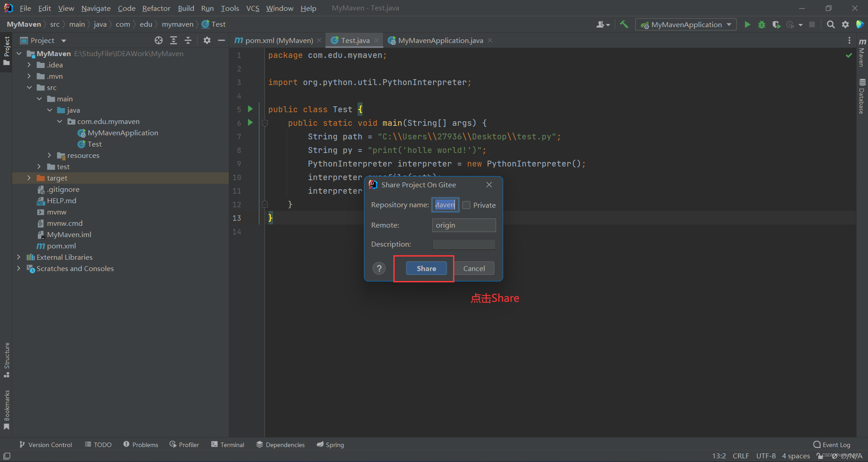Image resolution: width=868 pixels, height=462 pixels.
Task: Hide the Project panel with minus icon
Action: pyautogui.click(x=222, y=40)
